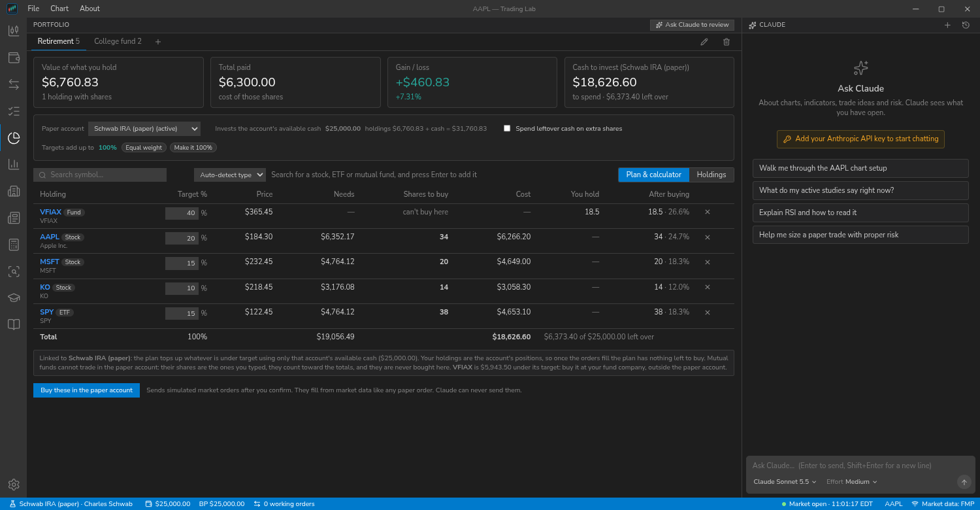
Task: Click the Ask Claude message input
Action: coord(860,466)
